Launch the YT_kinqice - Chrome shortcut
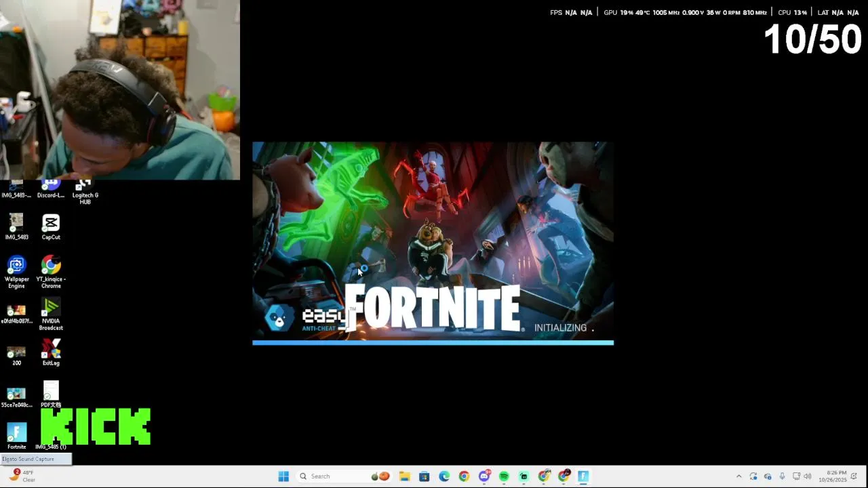The image size is (868, 488). coord(51,272)
